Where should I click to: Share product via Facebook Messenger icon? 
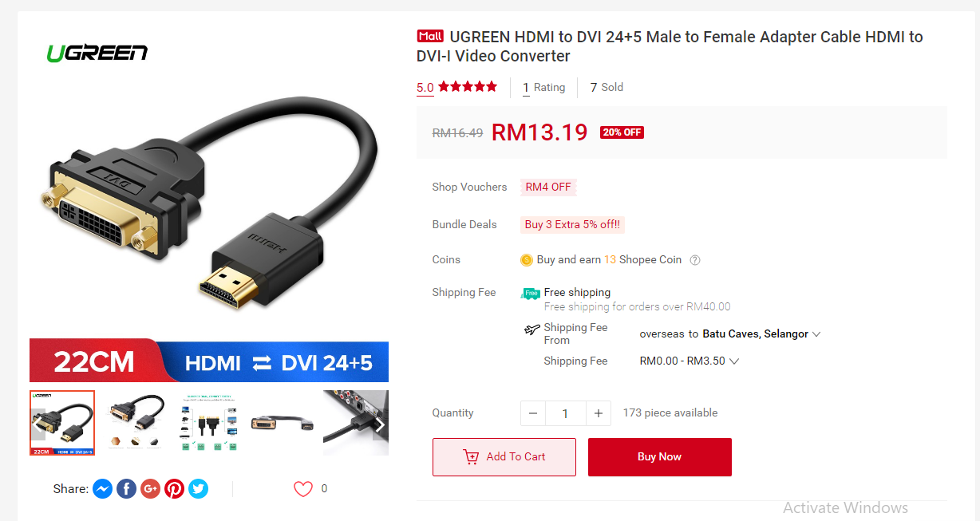pyautogui.click(x=102, y=488)
